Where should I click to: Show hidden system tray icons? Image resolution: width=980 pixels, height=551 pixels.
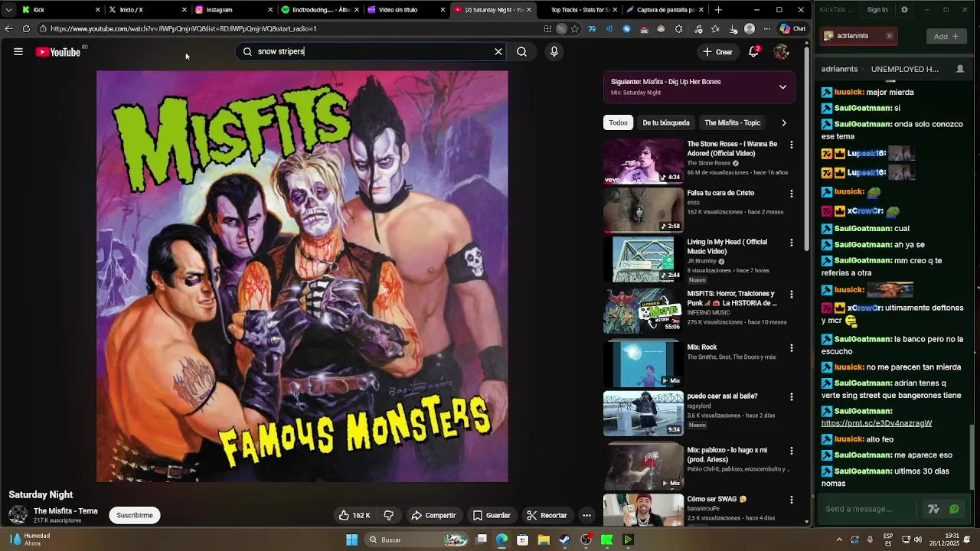[x=839, y=540]
